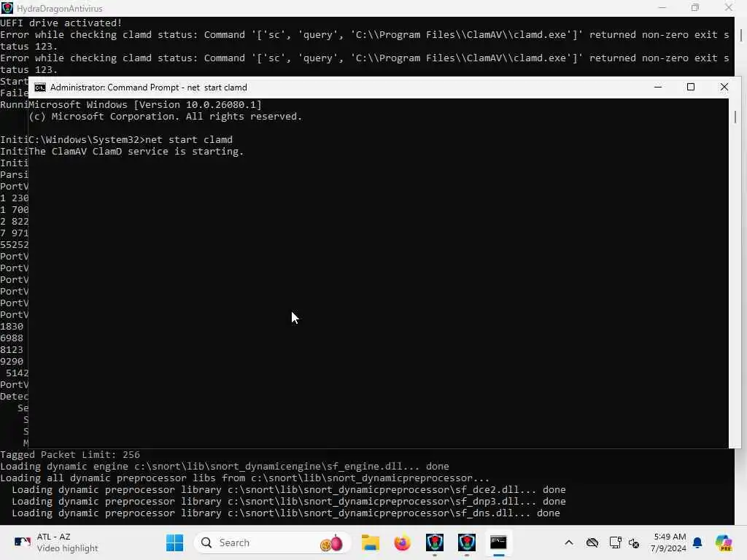Open the Windows Start menu
This screenshot has width=747, height=560.
174,542
